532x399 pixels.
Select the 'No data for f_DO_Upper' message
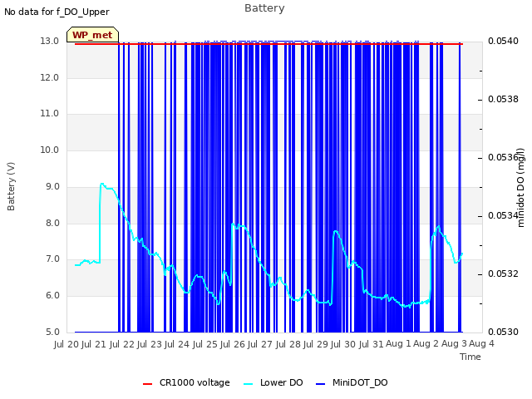point(57,12)
